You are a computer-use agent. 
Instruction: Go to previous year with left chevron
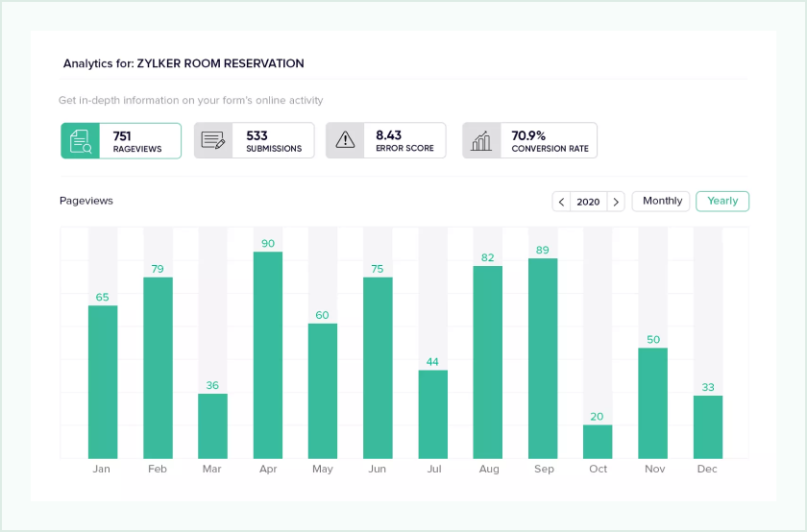pyautogui.click(x=561, y=202)
